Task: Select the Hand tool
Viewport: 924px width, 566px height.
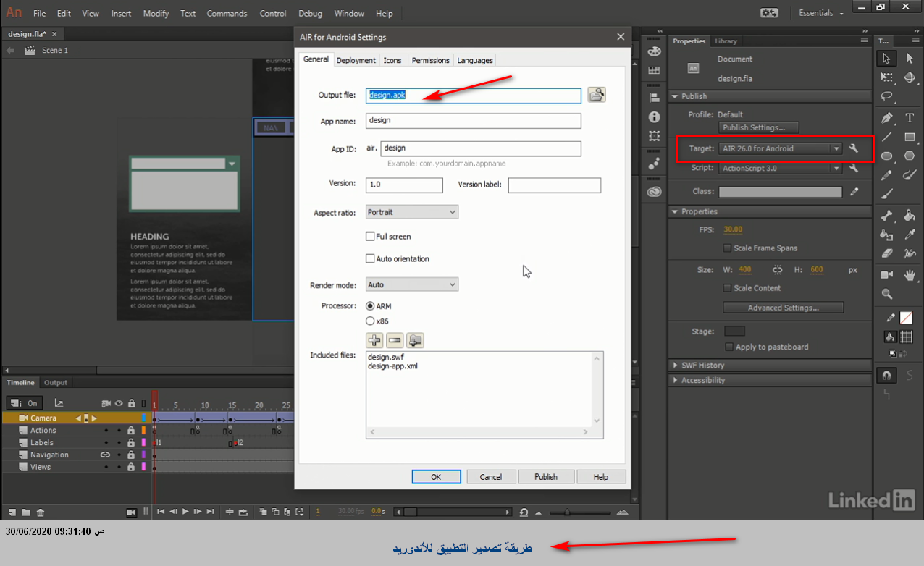Action: (x=910, y=275)
